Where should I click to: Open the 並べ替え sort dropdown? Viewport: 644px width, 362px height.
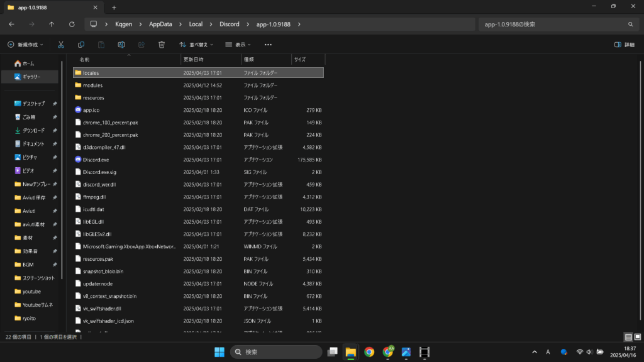[x=196, y=45]
